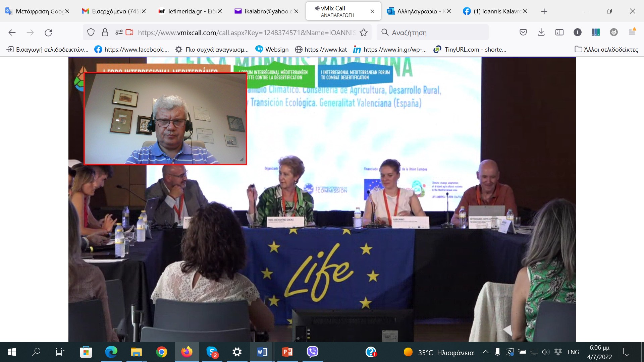
Task: Bookmark this page with star icon
Action: [x=364, y=33]
